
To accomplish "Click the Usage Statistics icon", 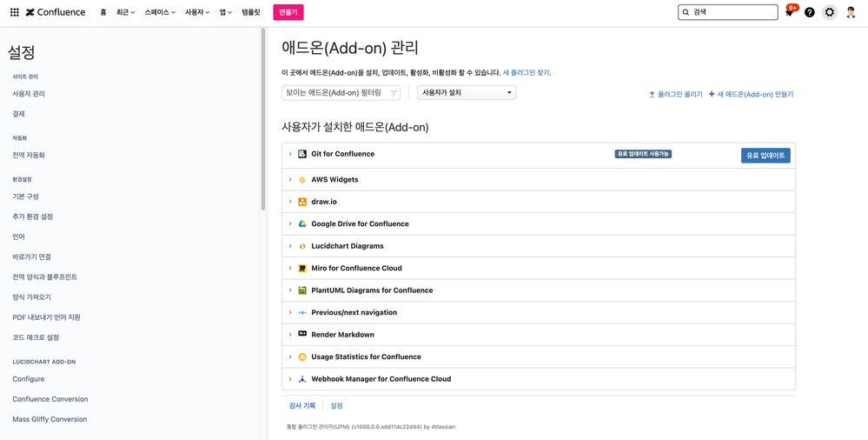I will [x=302, y=357].
